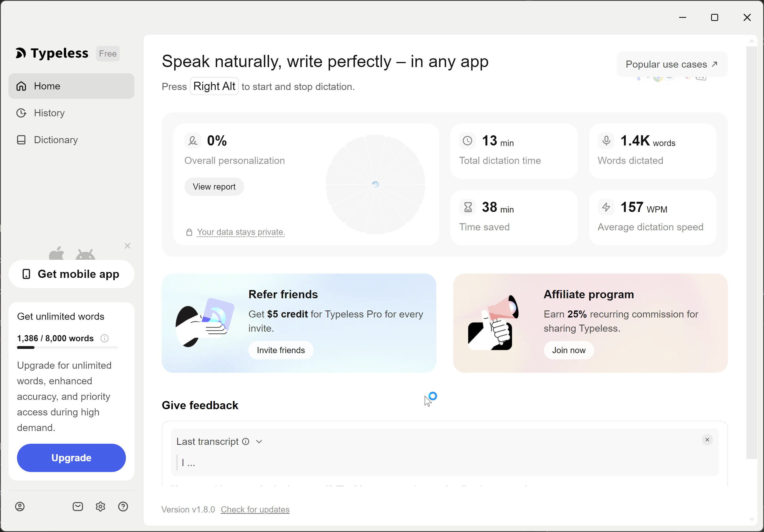This screenshot has width=764, height=532.
Task: Click the Android logo icon
Action: coord(85,254)
